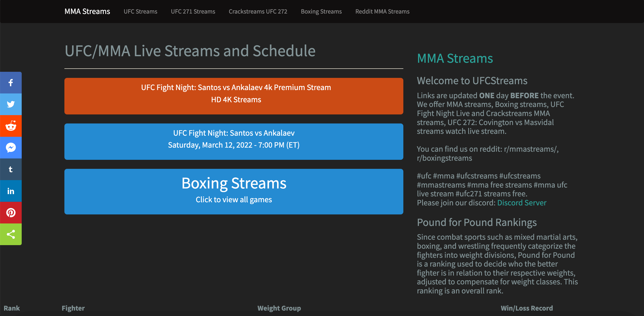Share the page on Reddit
644x316 pixels.
(x=11, y=126)
